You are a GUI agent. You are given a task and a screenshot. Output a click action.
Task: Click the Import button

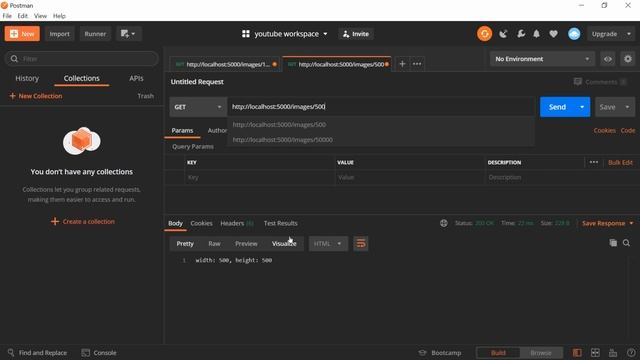point(60,34)
